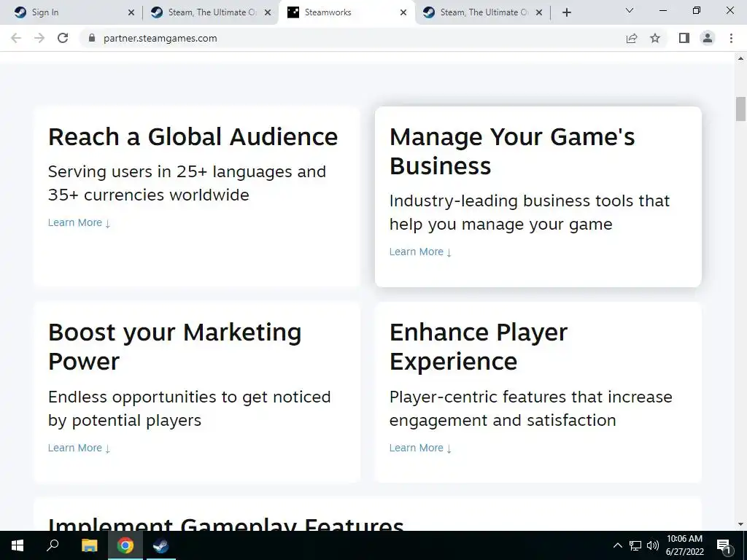The width and height of the screenshot is (747, 560).
Task: Click the Reach a Global Audience heading
Action: pyautogui.click(x=193, y=137)
